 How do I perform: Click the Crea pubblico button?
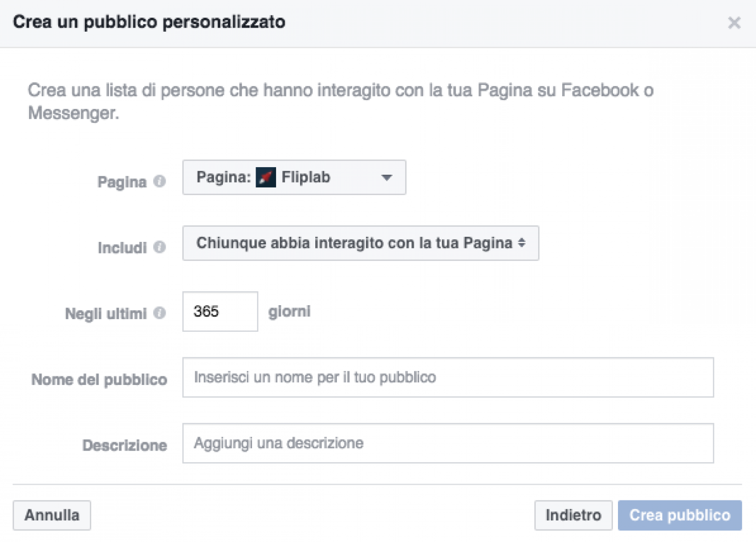click(x=680, y=515)
